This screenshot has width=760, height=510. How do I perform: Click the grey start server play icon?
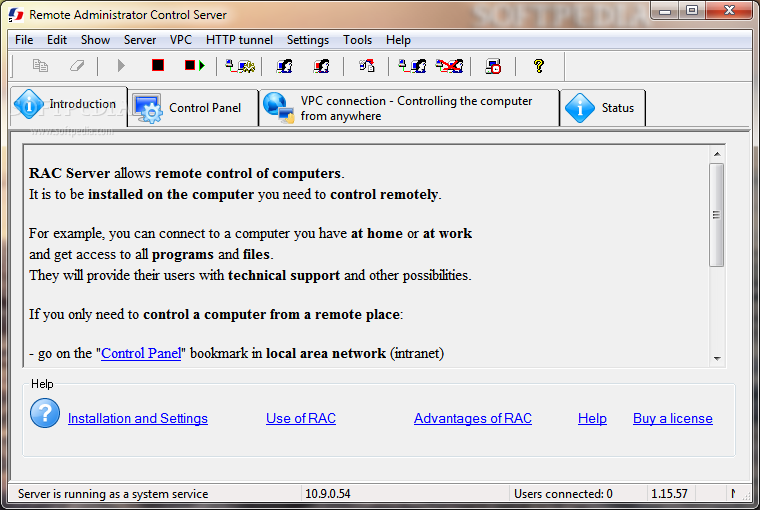[121, 65]
